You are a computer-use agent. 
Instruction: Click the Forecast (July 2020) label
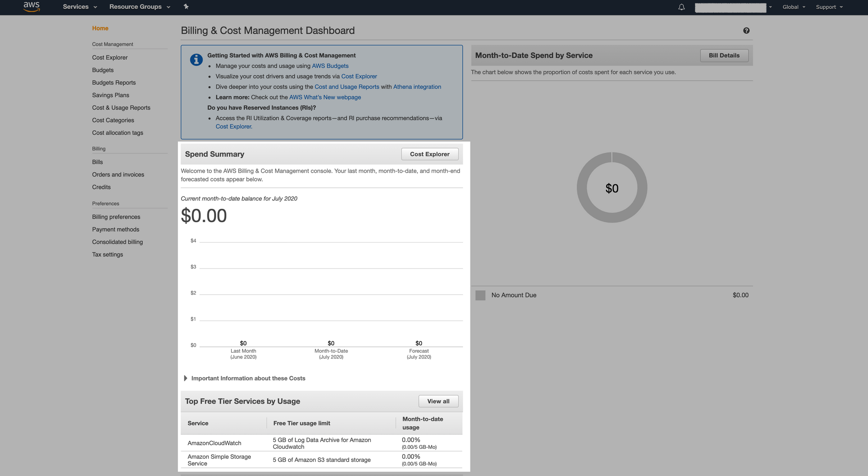419,354
